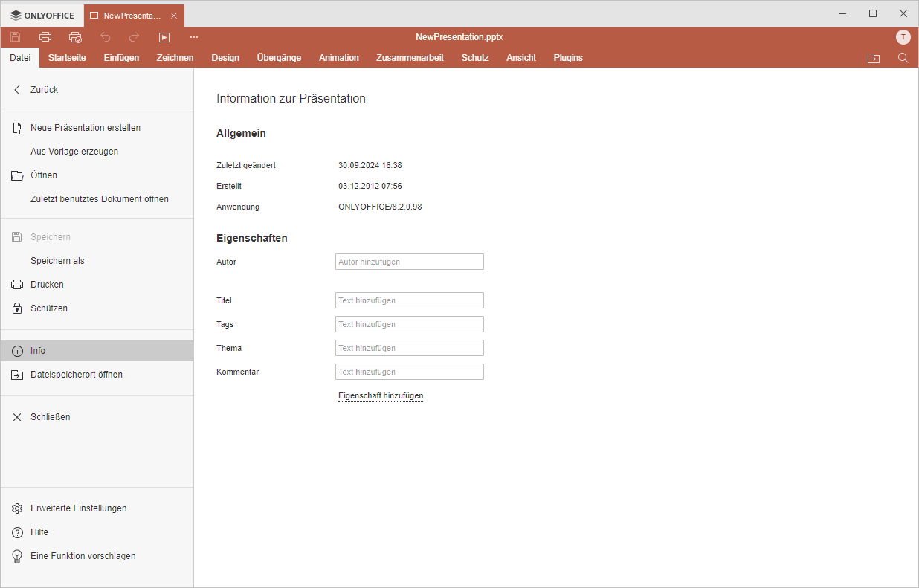
Task: Open the Plugins tab
Action: (x=568, y=58)
